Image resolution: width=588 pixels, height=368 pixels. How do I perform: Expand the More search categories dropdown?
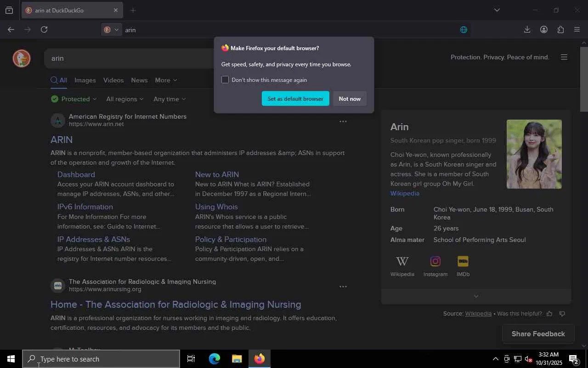tap(166, 80)
